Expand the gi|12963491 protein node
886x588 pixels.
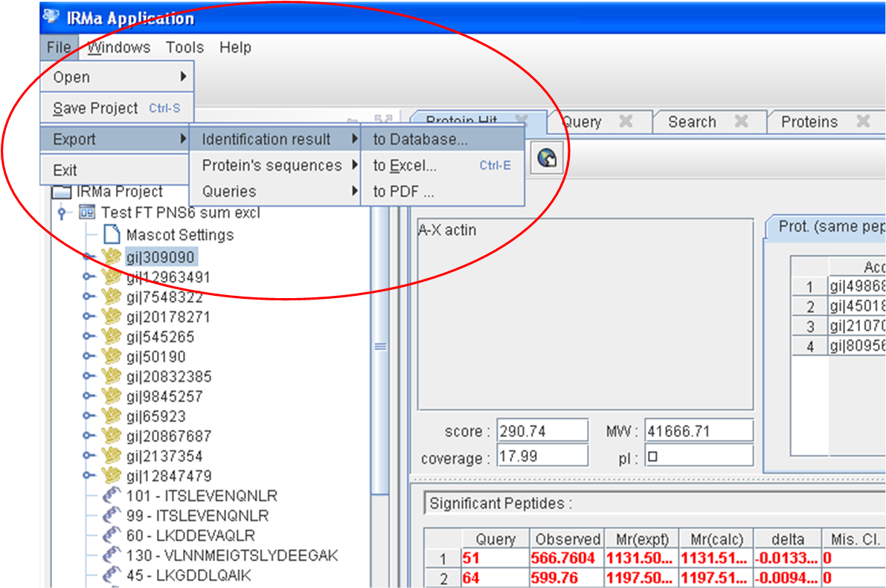pyautogui.click(x=89, y=277)
